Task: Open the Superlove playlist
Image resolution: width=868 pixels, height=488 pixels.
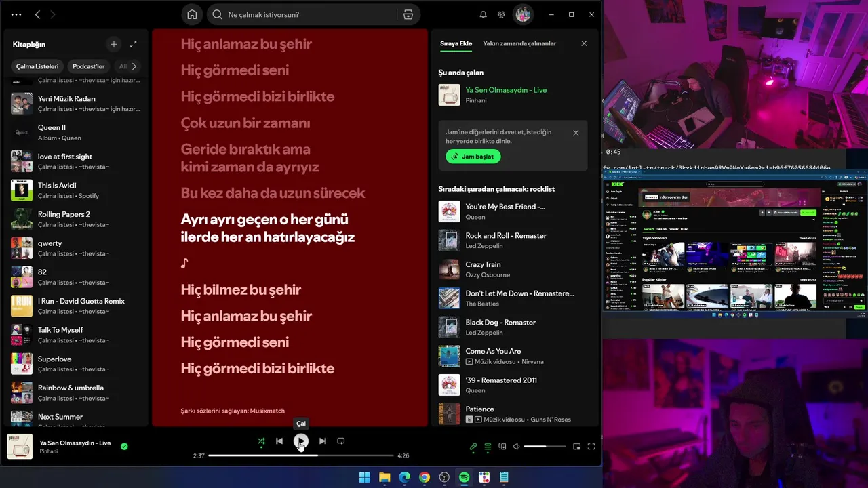Action: click(76, 364)
